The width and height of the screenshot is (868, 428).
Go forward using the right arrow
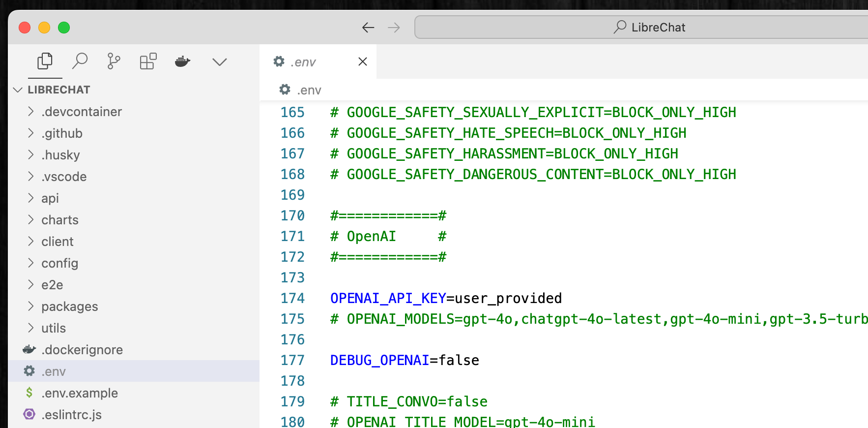click(x=394, y=28)
